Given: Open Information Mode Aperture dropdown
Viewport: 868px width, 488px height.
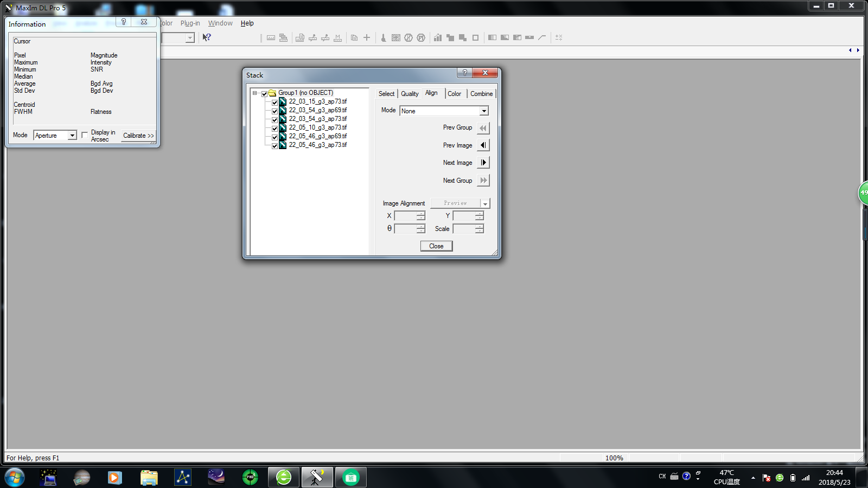Looking at the screenshot, I should [55, 135].
